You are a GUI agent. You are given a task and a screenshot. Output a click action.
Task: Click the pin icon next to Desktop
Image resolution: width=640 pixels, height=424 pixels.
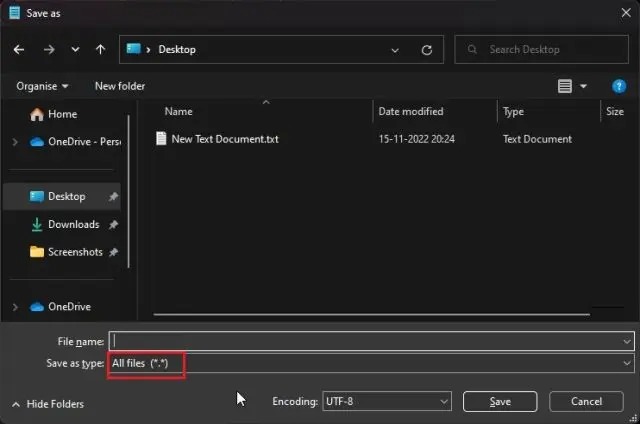(113, 197)
